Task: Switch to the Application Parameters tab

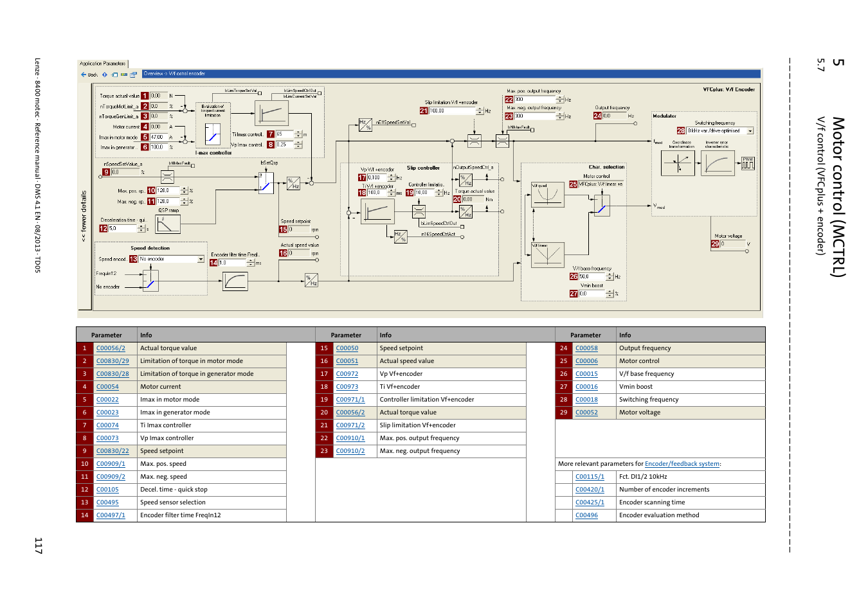Action: [x=102, y=62]
